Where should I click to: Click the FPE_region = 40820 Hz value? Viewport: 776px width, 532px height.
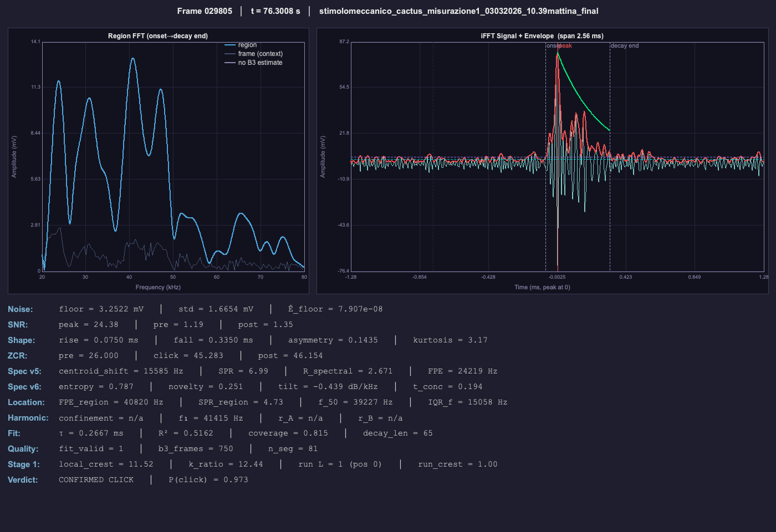click(111, 402)
